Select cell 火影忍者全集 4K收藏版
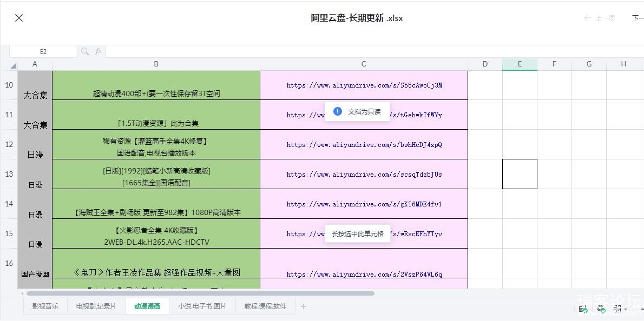The height and width of the screenshot is (321, 644). point(156,233)
